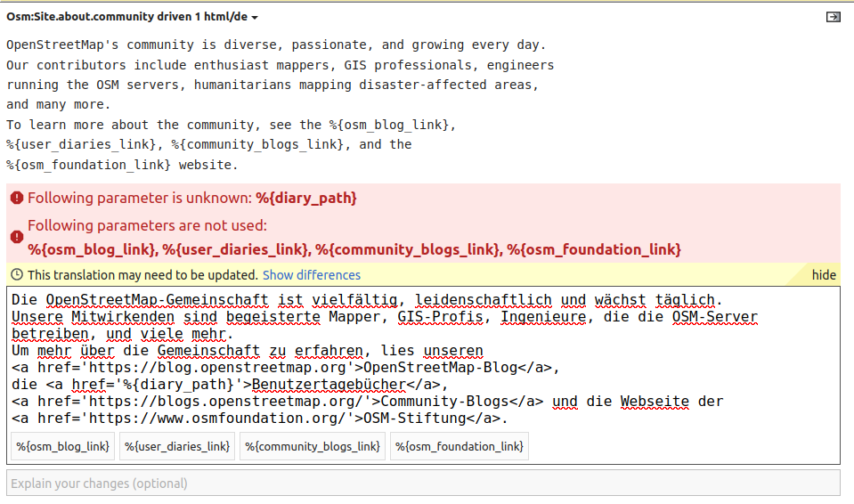Click the expand/collapse editor icon at top right
Screen dimensions: 854x504
coord(833,17)
